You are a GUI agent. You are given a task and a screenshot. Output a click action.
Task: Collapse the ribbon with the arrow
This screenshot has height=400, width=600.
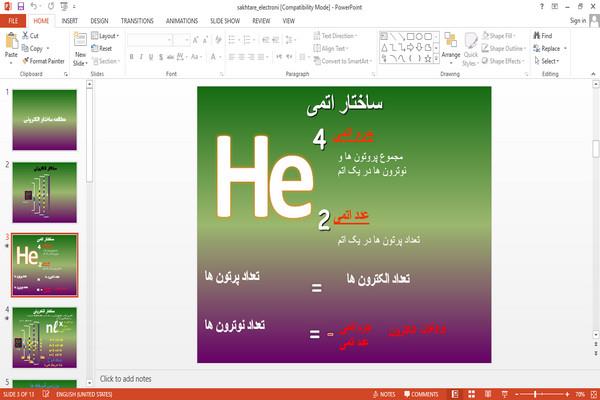pos(593,74)
